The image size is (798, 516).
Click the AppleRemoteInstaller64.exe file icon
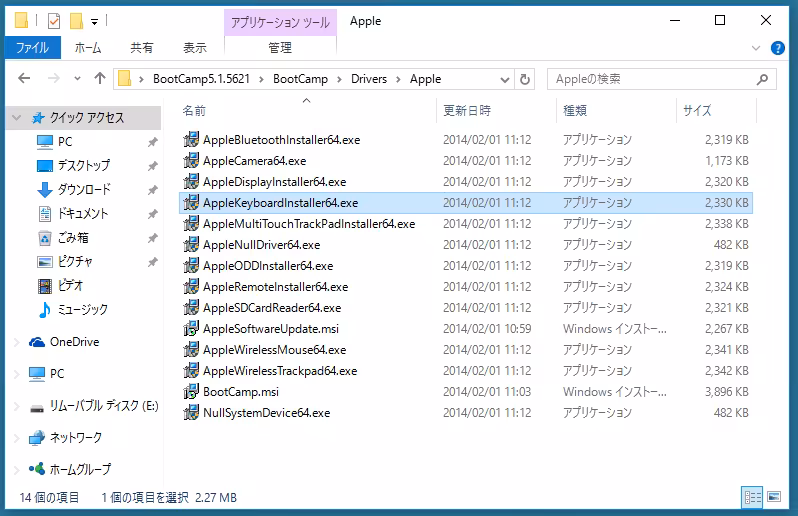[191, 286]
